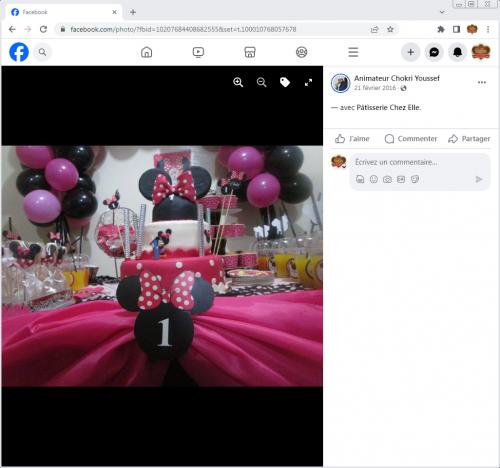
Task: Expand the tab search chevron
Action: 442,12
